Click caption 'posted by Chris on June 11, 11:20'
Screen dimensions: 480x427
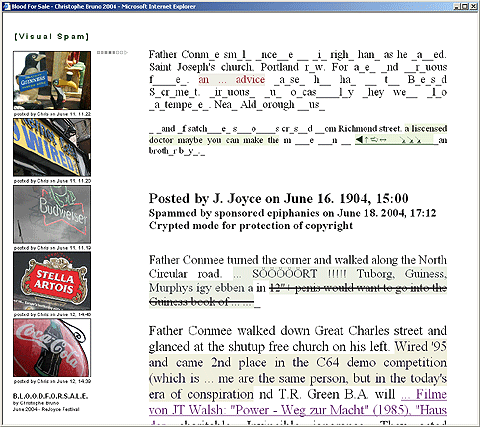pos(52,181)
